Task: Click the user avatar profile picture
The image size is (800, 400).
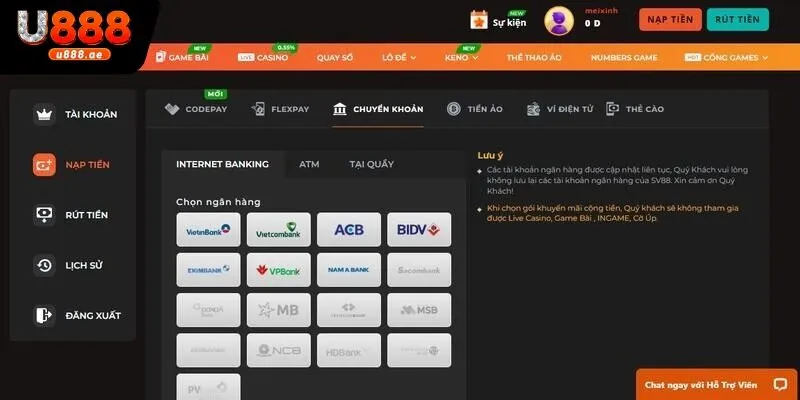Action: point(558,21)
